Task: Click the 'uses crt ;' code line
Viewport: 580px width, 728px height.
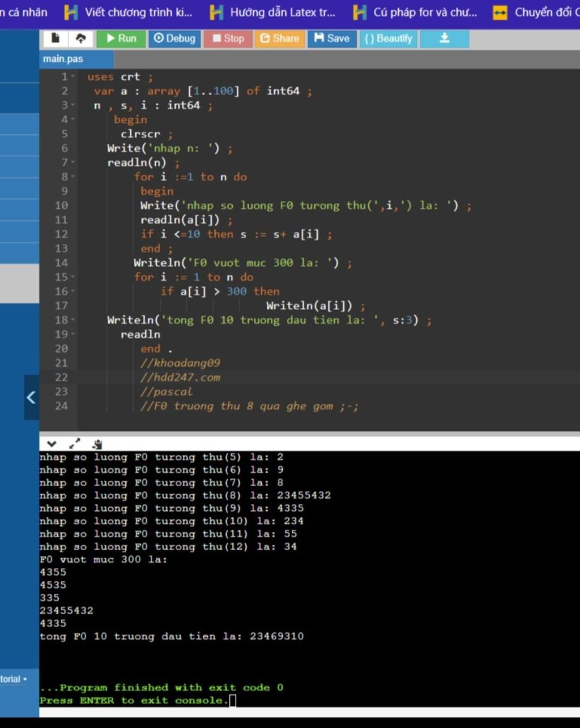Action: tap(120, 77)
